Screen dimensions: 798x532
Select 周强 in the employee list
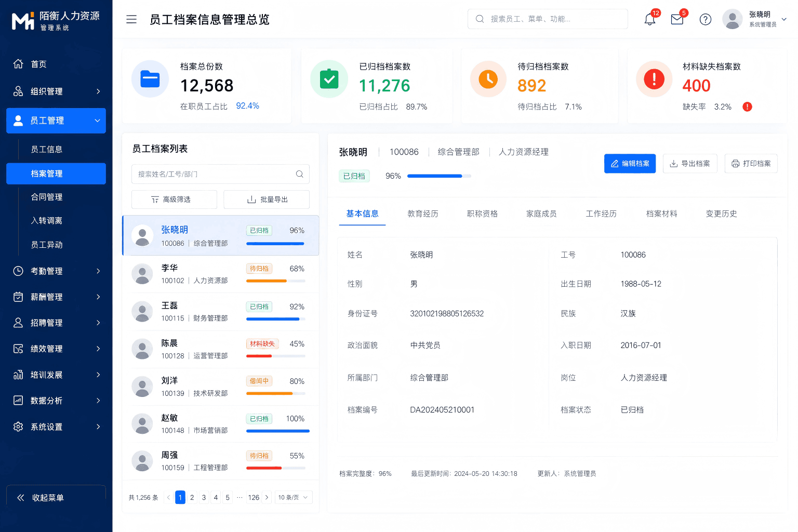click(220, 461)
